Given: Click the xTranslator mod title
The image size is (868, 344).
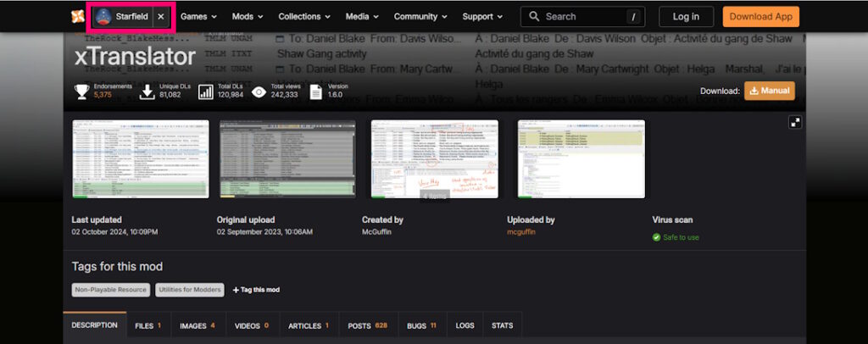Looking at the screenshot, I should pyautogui.click(x=135, y=57).
